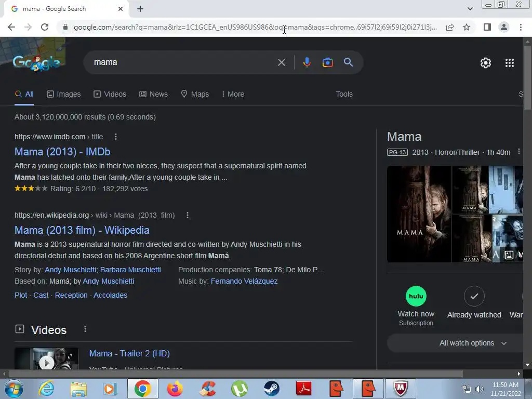Open the Chrome three-dot menu
Viewport: 532px width, 399px height.
coord(521,27)
